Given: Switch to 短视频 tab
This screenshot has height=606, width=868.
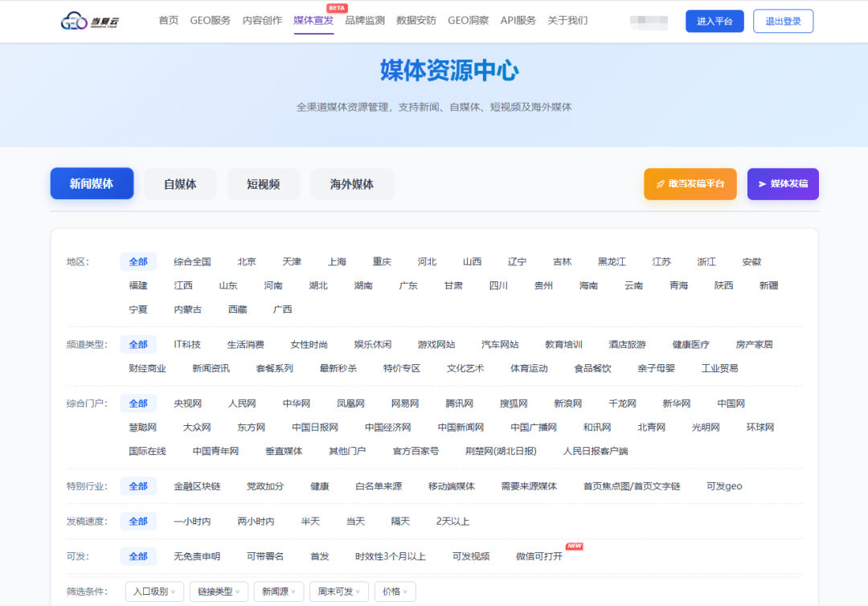Looking at the screenshot, I should [x=264, y=184].
